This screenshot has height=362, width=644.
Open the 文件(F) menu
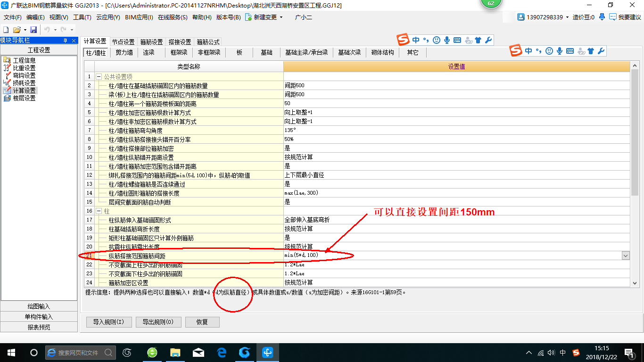pyautogui.click(x=12, y=17)
